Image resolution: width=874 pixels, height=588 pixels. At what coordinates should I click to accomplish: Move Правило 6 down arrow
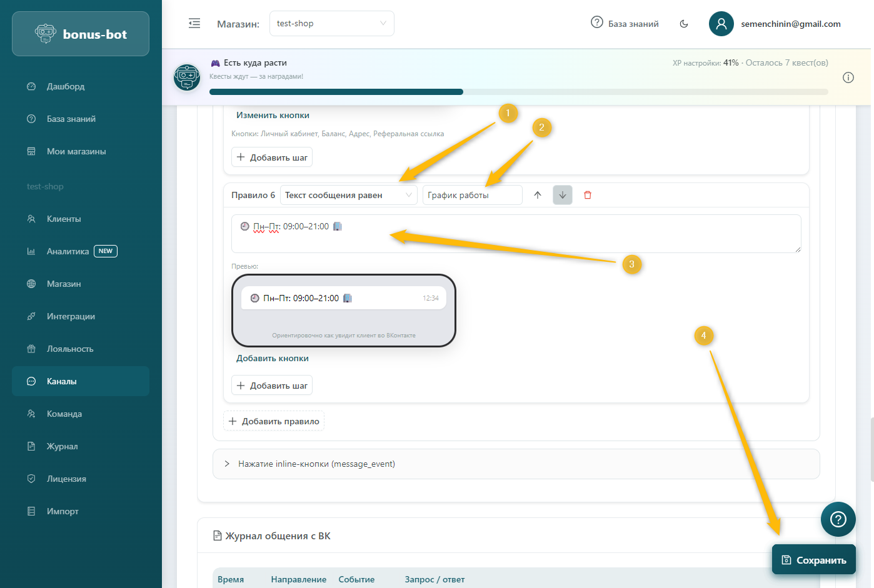coord(563,195)
